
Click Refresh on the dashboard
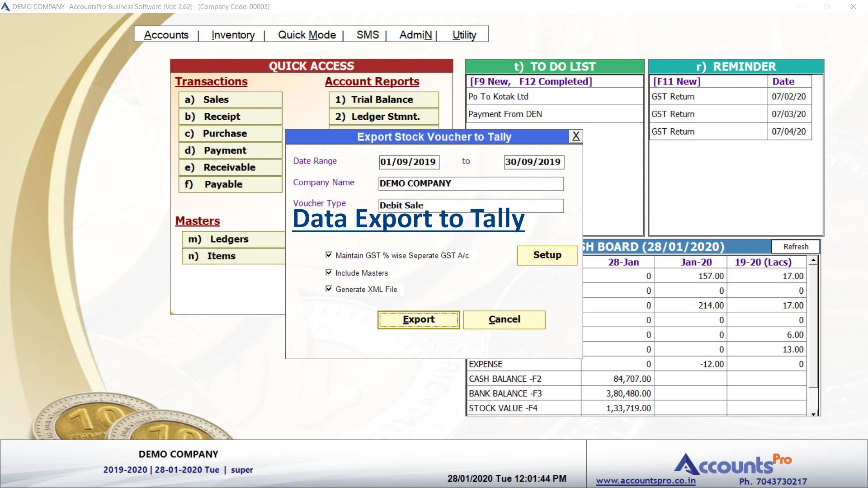click(x=795, y=247)
